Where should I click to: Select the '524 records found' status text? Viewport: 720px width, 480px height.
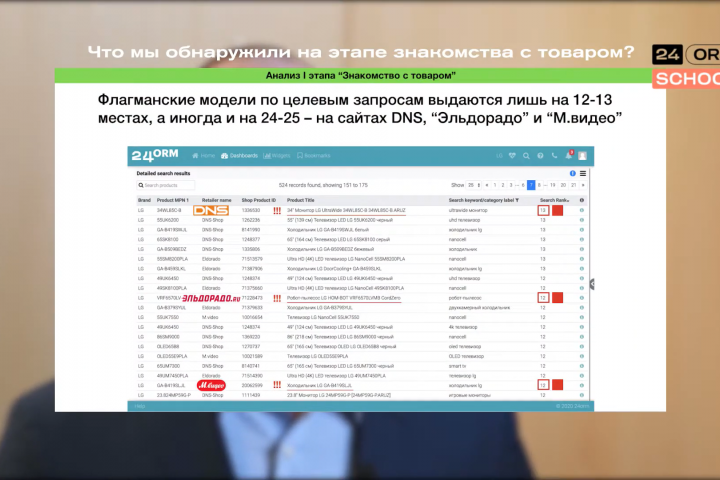tap(323, 185)
